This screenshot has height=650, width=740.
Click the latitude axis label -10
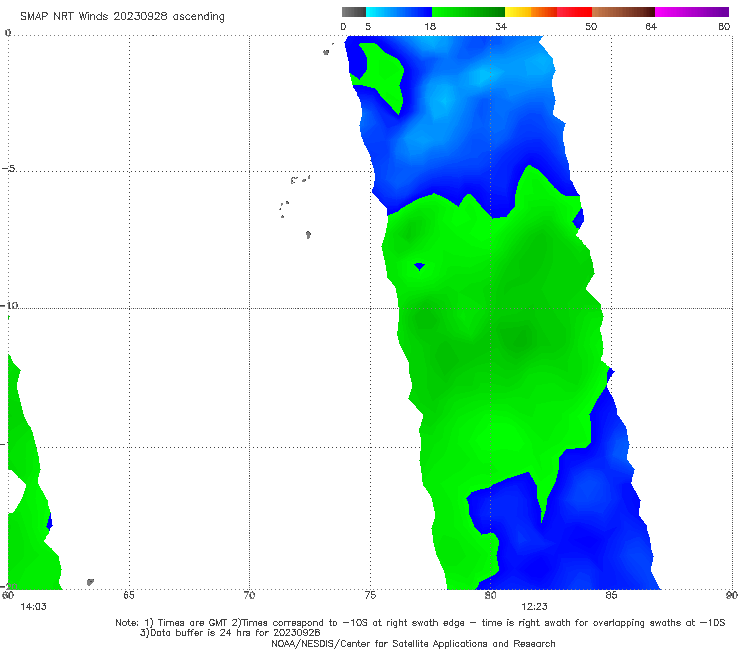(x=9, y=305)
